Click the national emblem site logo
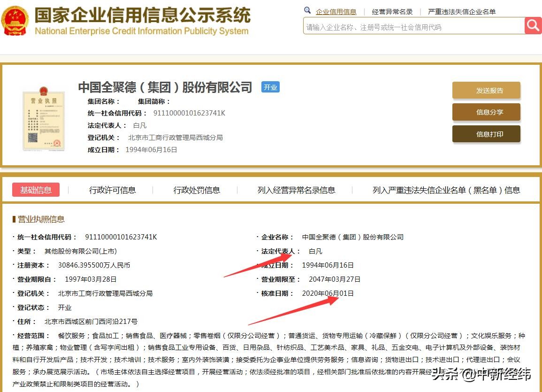The image size is (542, 392). pos(15,20)
